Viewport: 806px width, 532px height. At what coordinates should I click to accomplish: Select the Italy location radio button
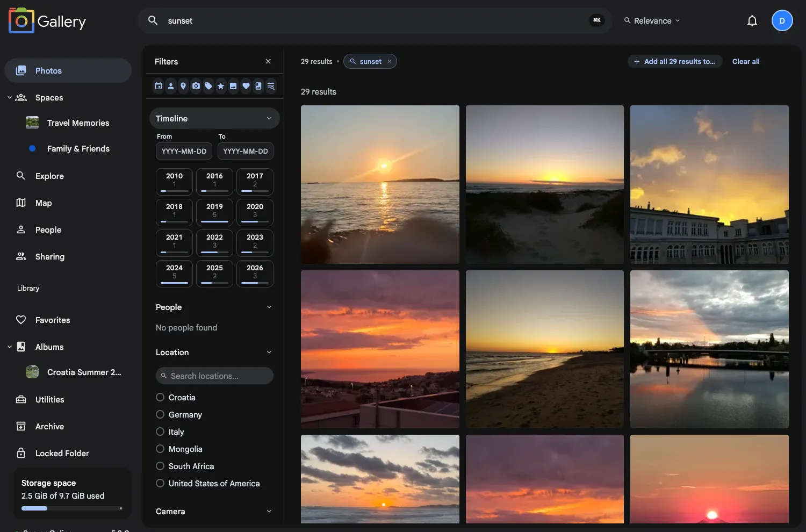[x=160, y=432]
